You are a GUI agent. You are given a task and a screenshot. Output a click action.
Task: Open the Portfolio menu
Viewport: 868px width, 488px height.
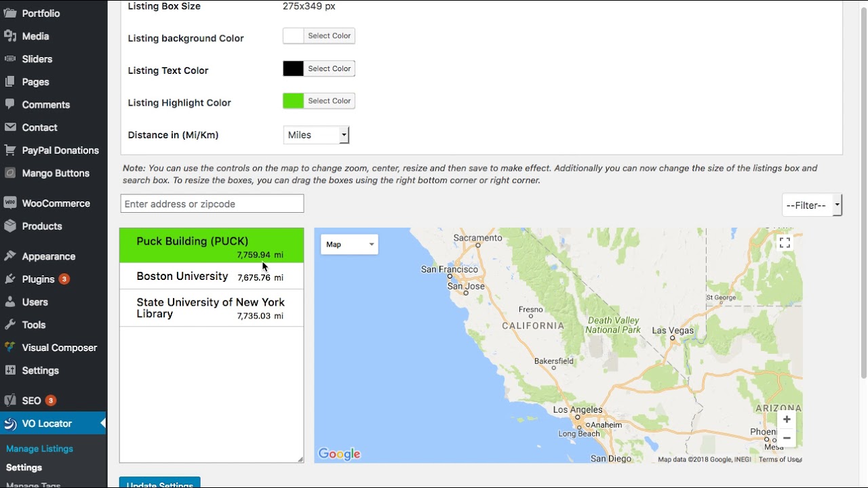point(41,14)
